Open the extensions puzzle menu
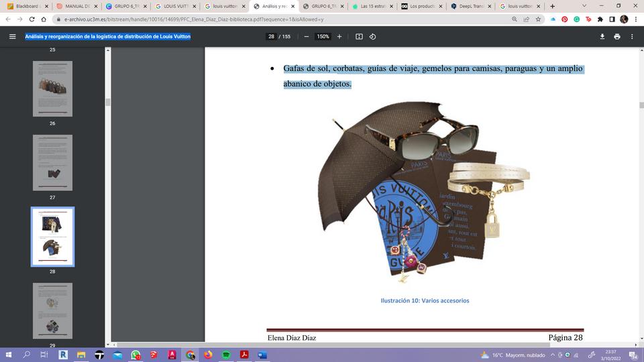This screenshot has height=362, width=644. pyautogui.click(x=600, y=19)
